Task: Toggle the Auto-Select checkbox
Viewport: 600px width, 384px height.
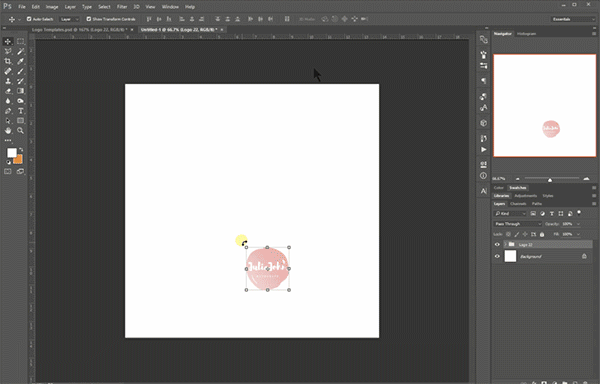Action: (x=29, y=19)
